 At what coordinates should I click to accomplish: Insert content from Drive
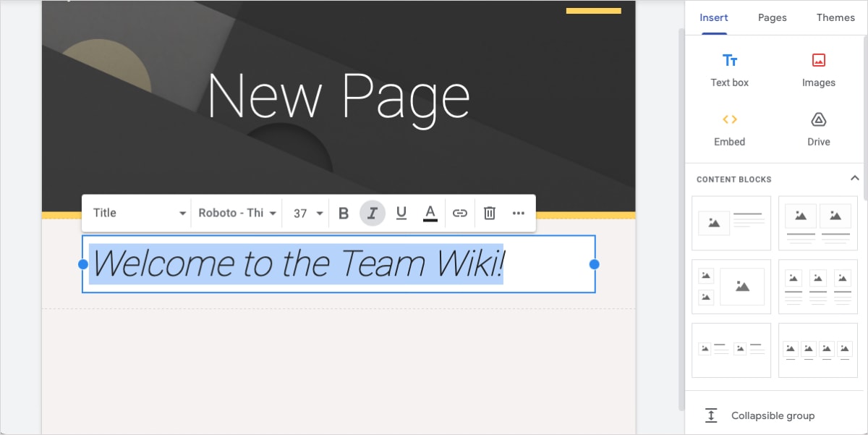pos(818,129)
